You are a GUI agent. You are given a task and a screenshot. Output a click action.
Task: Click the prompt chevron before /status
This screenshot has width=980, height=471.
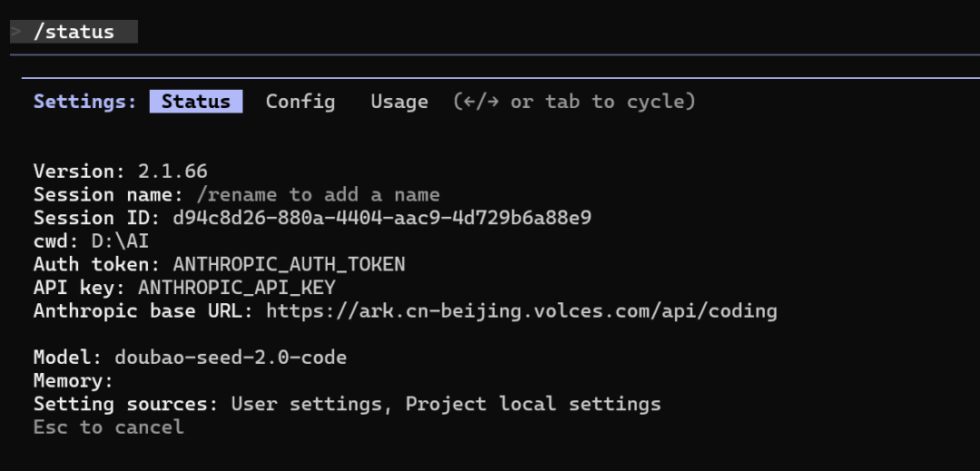tap(16, 32)
